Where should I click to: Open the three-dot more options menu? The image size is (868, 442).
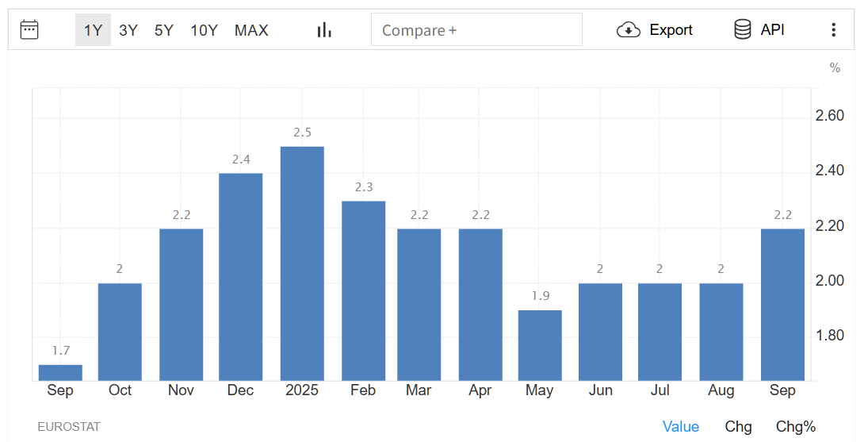[833, 30]
